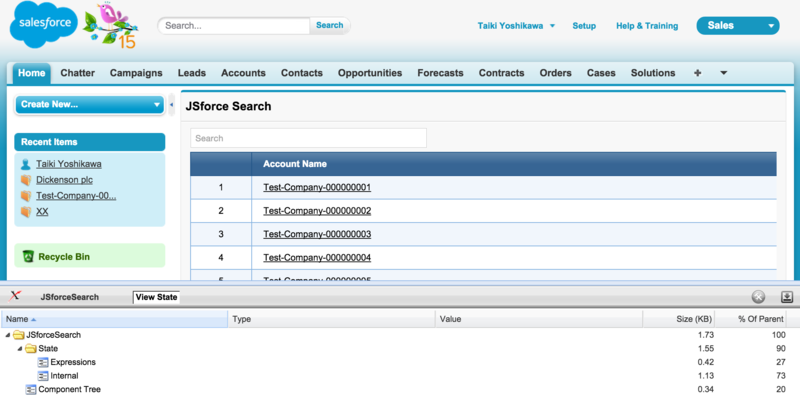Open the Chatter tab
800x405 pixels.
click(78, 73)
